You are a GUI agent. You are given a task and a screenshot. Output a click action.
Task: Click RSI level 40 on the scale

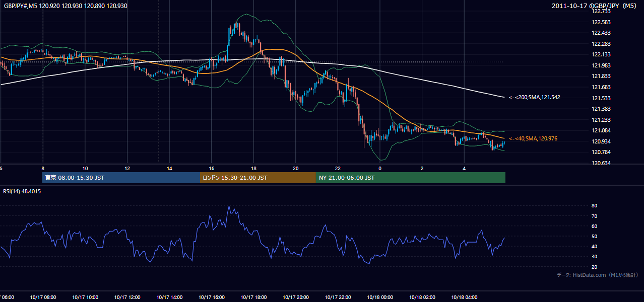tap(595, 247)
